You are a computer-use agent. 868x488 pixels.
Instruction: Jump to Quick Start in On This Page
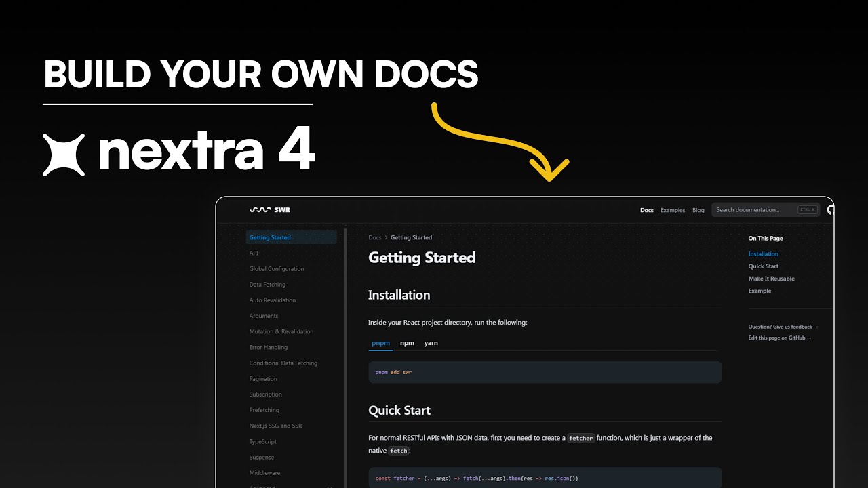pyautogui.click(x=764, y=266)
